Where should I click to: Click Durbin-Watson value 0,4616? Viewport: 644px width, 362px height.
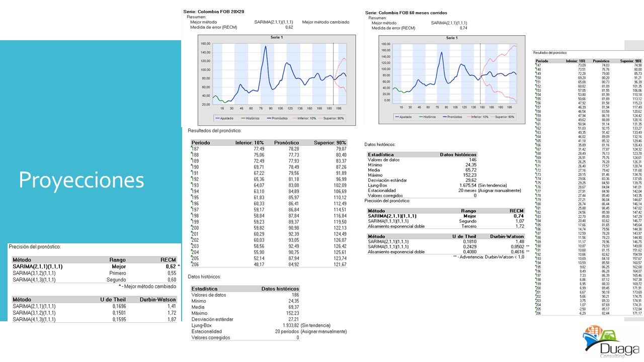518,251
